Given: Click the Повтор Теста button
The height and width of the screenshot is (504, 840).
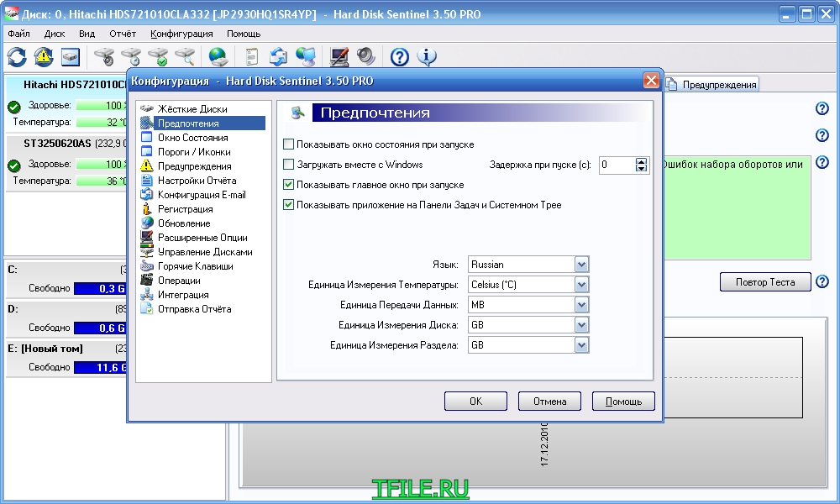Looking at the screenshot, I should [765, 281].
